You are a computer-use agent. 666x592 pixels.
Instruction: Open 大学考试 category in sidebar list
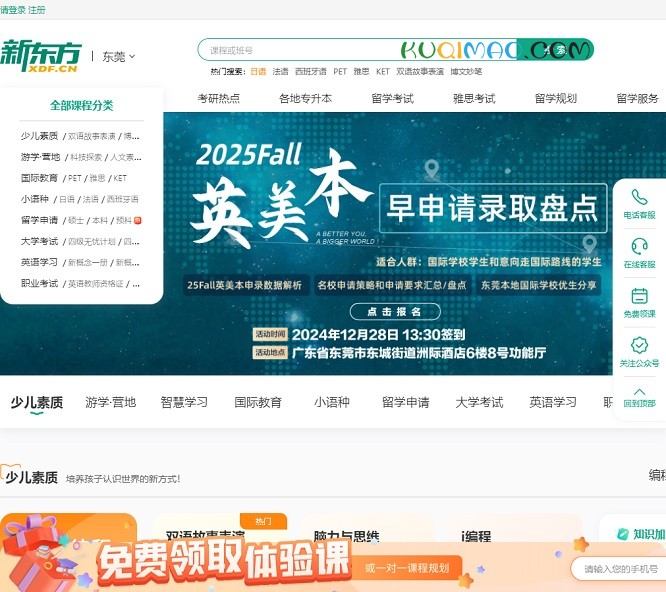pyautogui.click(x=39, y=241)
